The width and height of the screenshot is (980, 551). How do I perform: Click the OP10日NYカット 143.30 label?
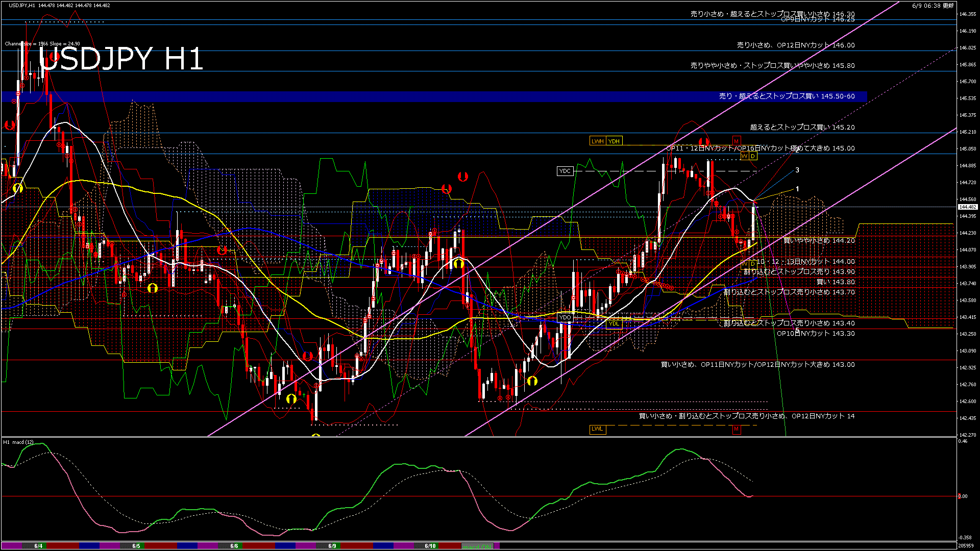click(x=815, y=334)
